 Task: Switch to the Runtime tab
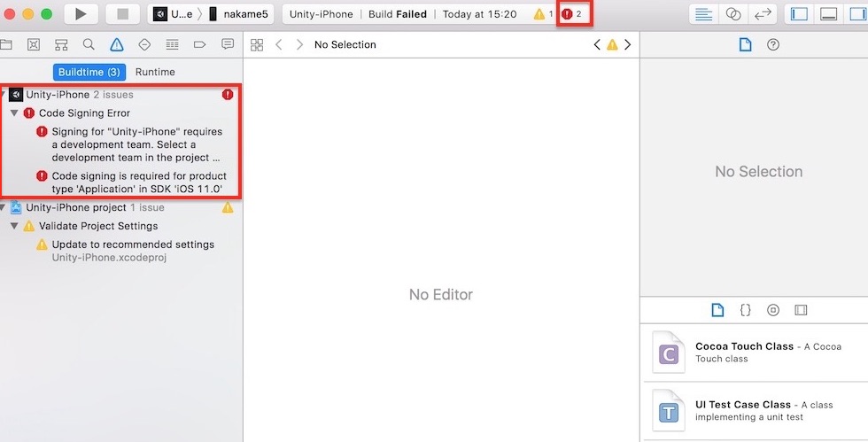point(155,72)
